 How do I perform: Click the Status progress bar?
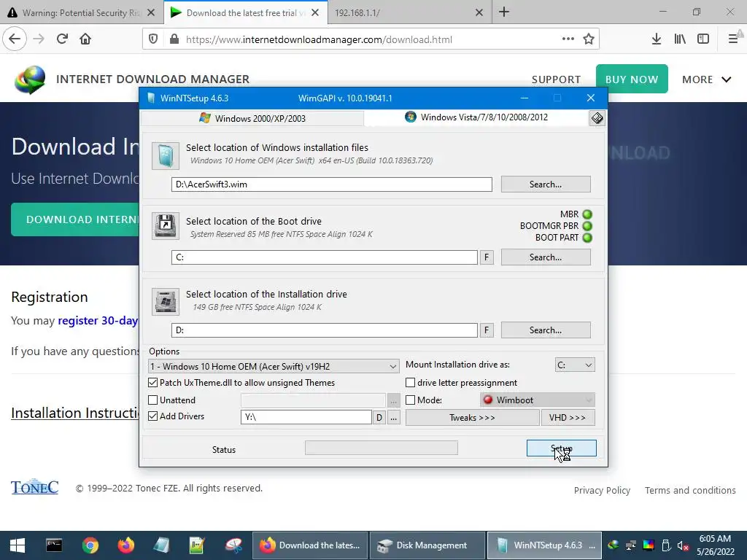point(381,448)
